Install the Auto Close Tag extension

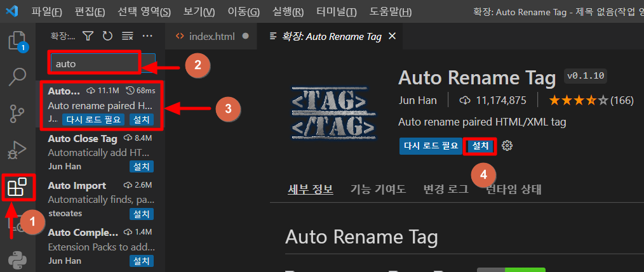pos(142,167)
